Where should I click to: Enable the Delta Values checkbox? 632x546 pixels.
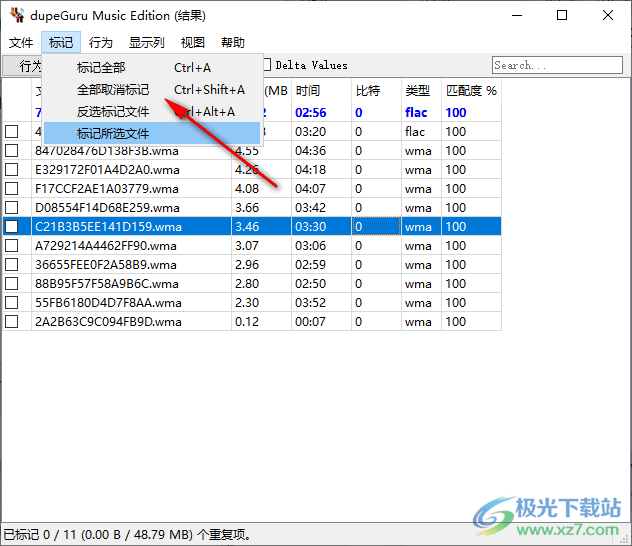[x=267, y=66]
